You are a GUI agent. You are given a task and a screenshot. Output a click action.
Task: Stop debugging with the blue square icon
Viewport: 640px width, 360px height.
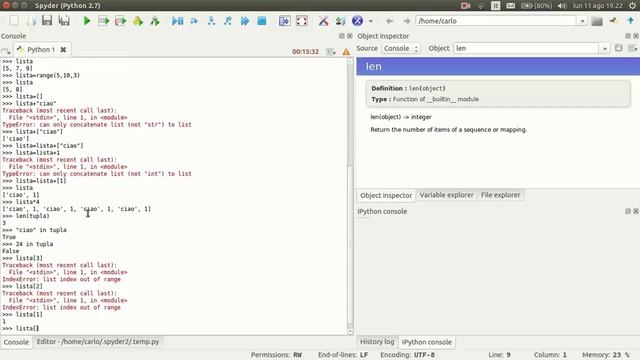click(x=262, y=21)
